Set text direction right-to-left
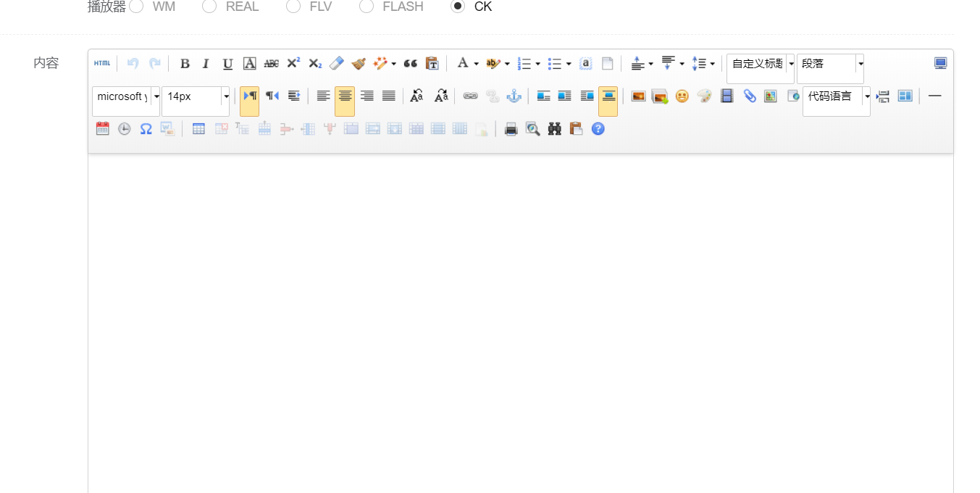 coord(272,96)
